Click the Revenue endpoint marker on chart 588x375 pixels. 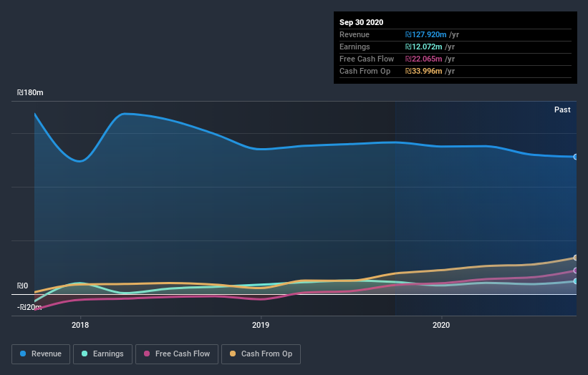coord(576,157)
